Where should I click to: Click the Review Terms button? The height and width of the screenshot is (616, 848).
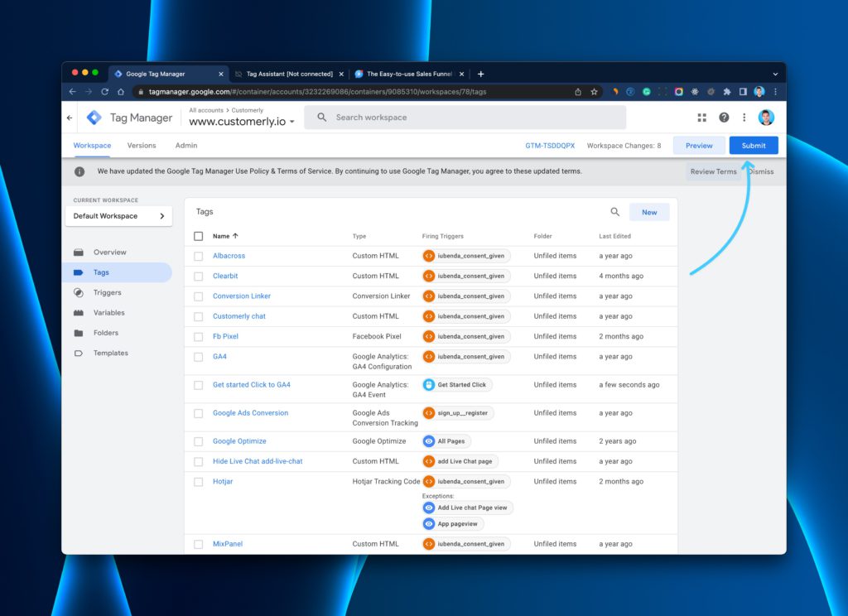pos(713,171)
